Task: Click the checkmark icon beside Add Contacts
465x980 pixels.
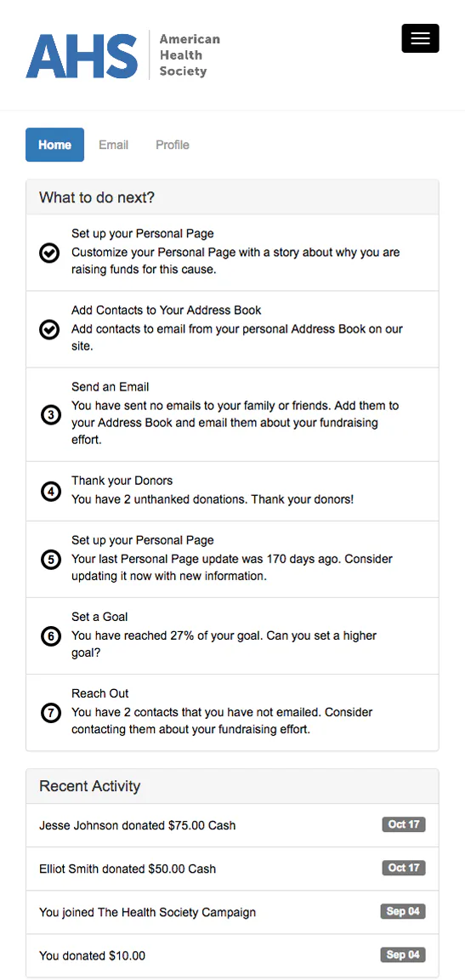Action: [49, 328]
